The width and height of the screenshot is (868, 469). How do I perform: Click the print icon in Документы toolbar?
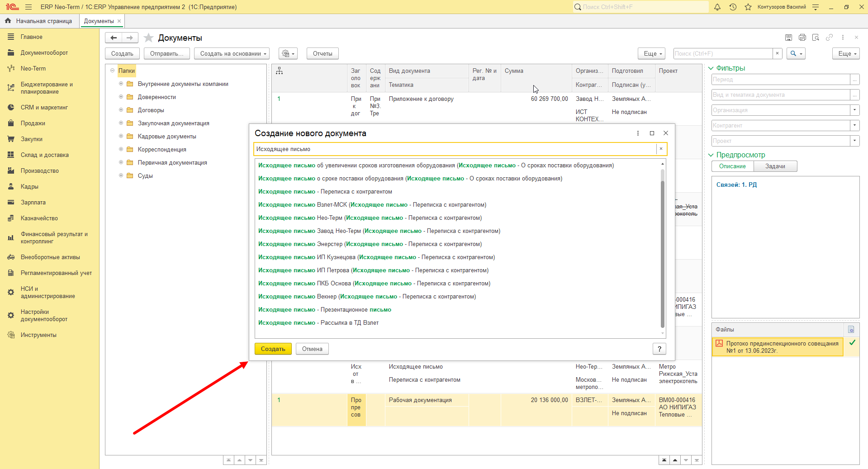point(802,38)
